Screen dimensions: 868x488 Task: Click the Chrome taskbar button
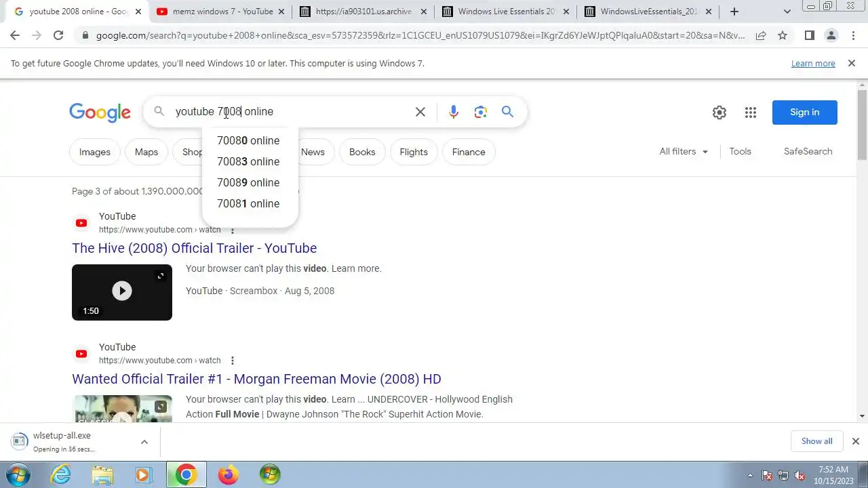(x=186, y=474)
